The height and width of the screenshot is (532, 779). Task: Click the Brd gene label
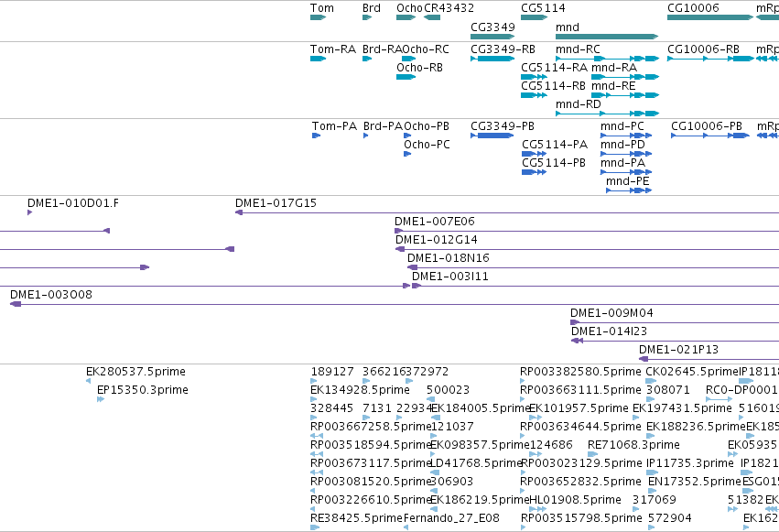tap(371, 8)
